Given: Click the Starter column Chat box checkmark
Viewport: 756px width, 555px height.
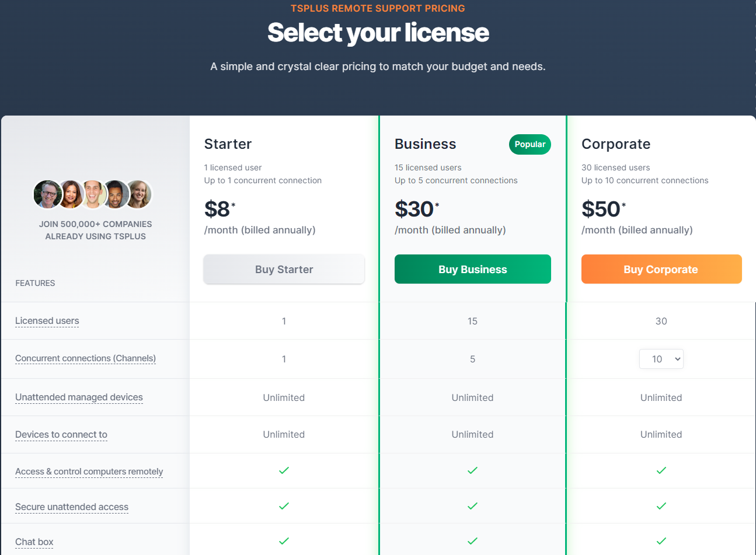Looking at the screenshot, I should [284, 541].
